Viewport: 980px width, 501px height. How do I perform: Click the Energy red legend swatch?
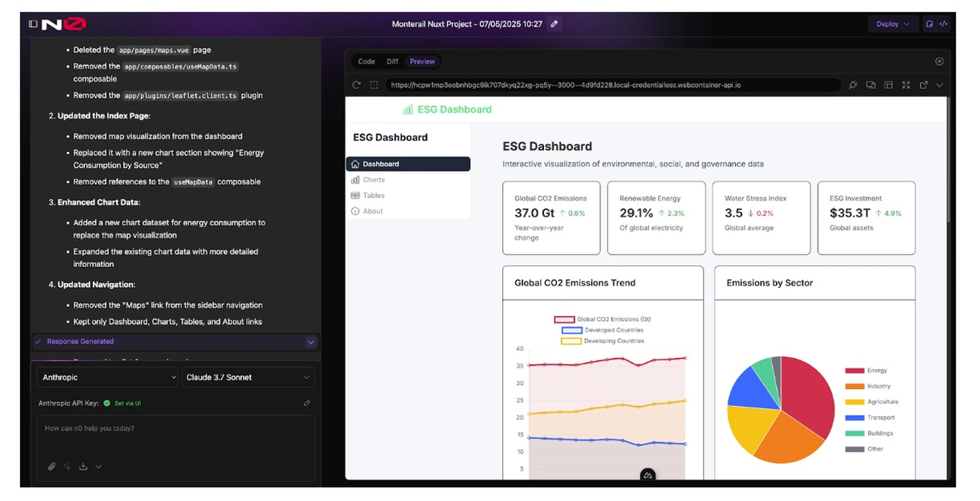854,371
